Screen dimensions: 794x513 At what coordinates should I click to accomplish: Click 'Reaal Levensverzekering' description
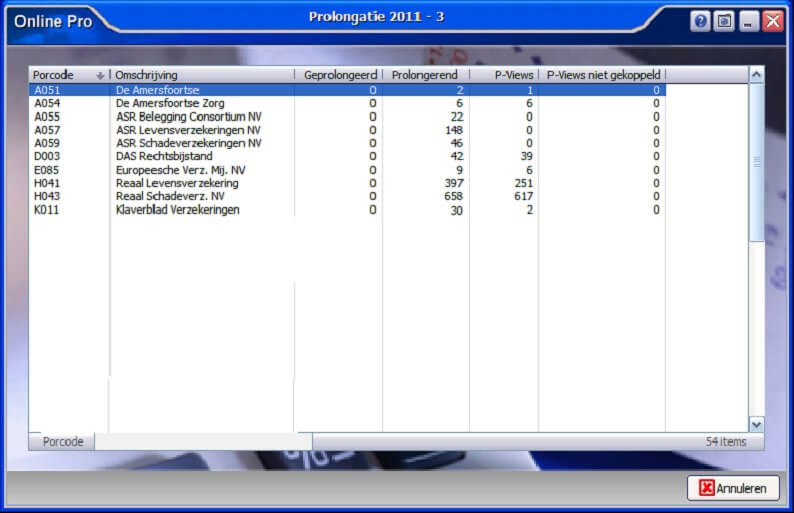point(177,183)
